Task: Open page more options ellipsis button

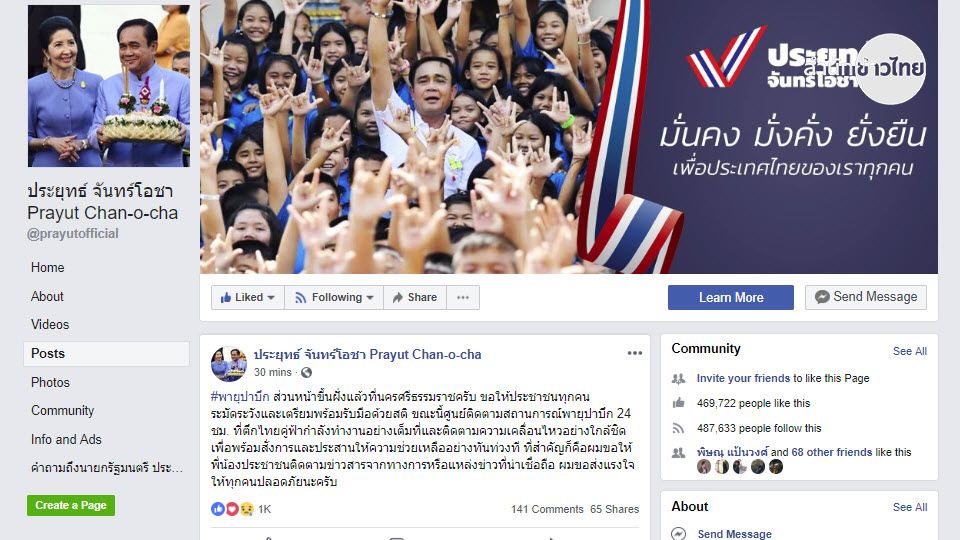Action: tap(463, 298)
